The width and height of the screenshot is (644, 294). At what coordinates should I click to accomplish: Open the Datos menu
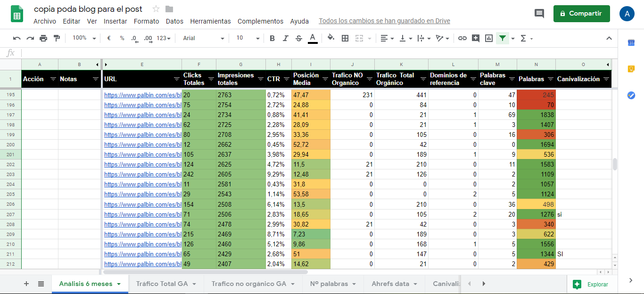pos(174,21)
